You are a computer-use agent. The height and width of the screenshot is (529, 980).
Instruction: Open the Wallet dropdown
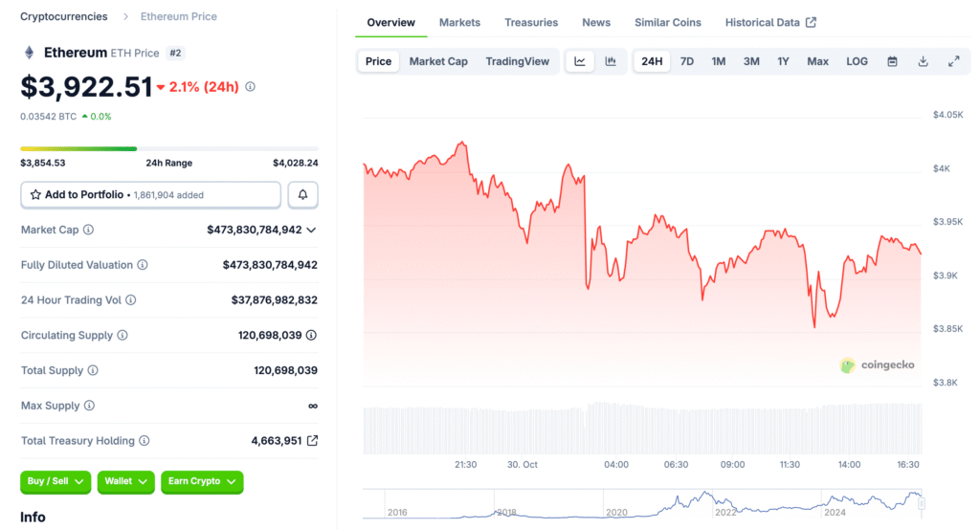point(125,482)
